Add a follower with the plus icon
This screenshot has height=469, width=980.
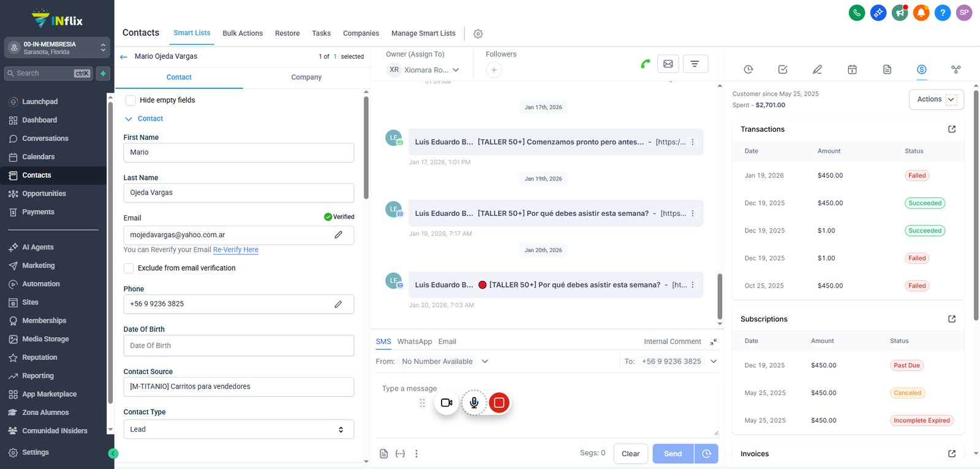[494, 70]
